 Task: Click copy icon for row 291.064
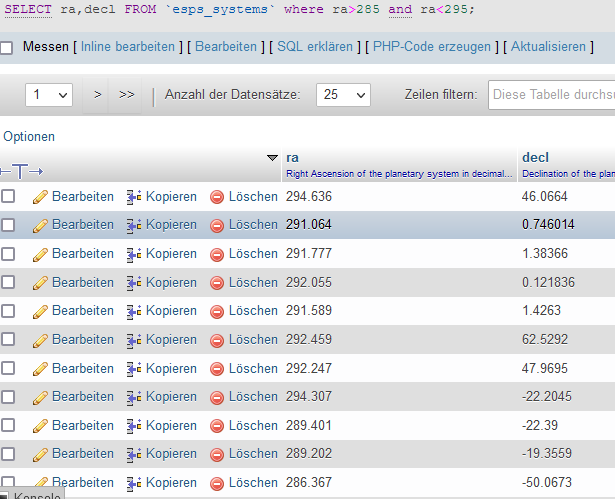(134, 226)
